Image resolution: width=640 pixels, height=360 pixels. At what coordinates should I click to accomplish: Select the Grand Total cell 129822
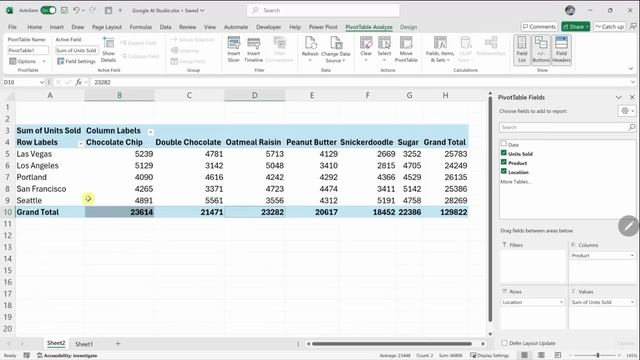click(x=445, y=212)
